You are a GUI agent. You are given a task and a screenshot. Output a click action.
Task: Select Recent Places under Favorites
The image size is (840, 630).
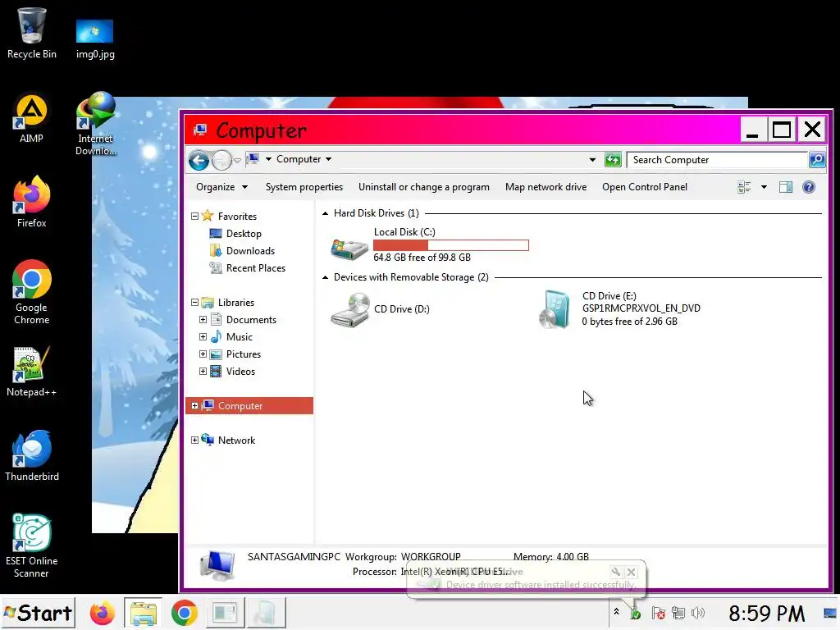pos(255,268)
